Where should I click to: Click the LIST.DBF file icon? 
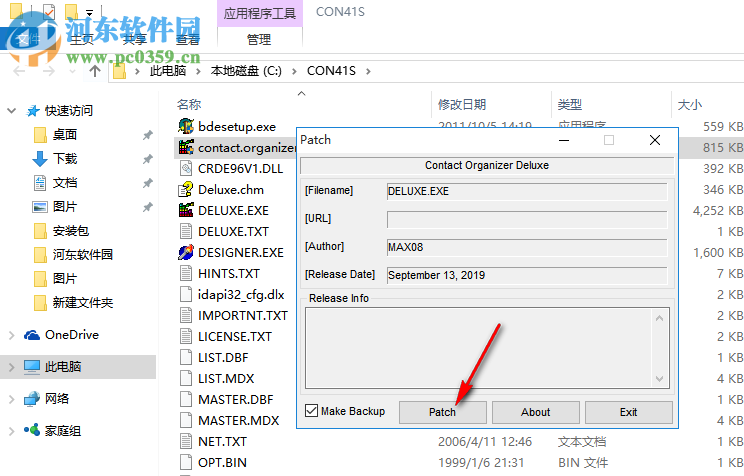pyautogui.click(x=186, y=357)
